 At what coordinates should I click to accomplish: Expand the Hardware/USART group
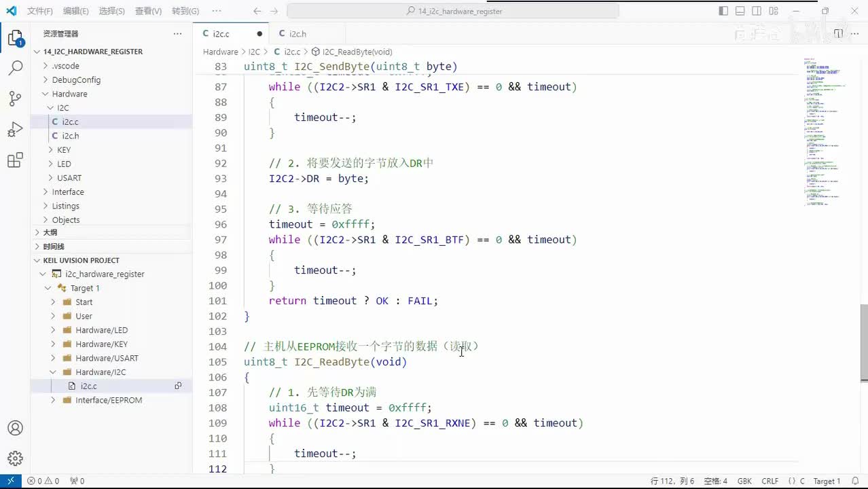click(x=107, y=358)
